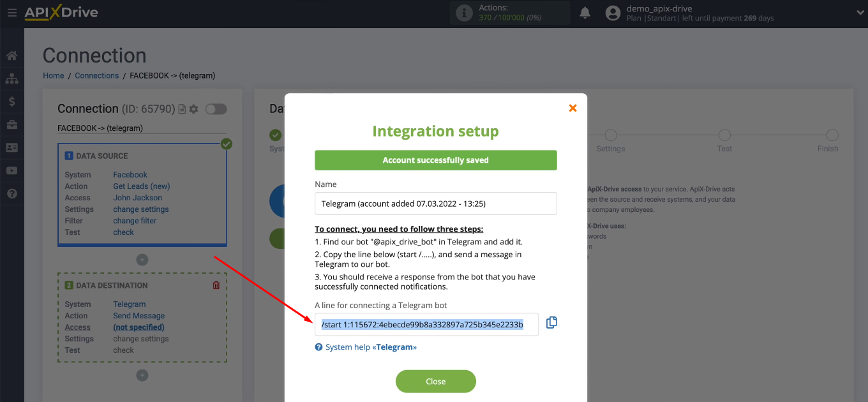Viewport: 868px width, 402px height.
Task: Click the Connections breadcrumb link
Action: tap(96, 75)
